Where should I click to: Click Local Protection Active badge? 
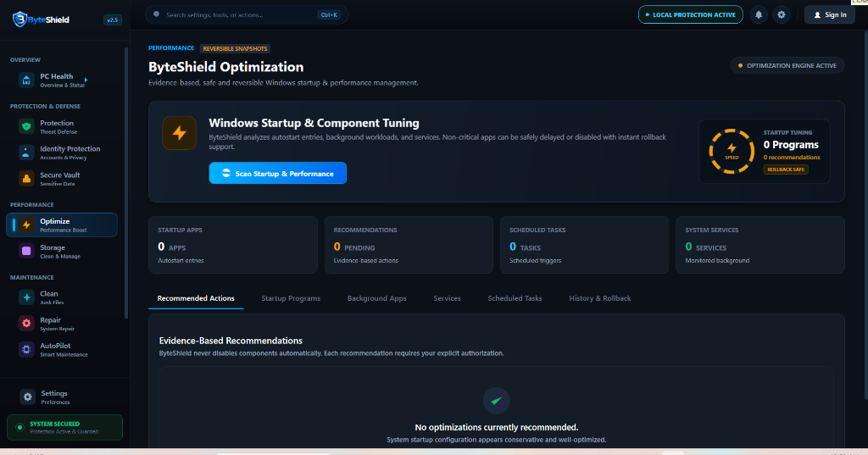pyautogui.click(x=690, y=15)
